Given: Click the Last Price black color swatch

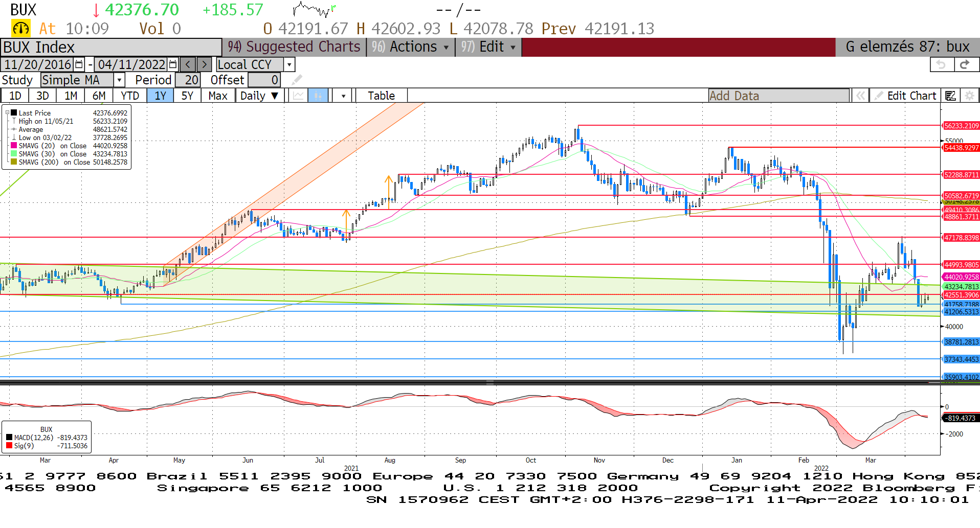Looking at the screenshot, I should (x=14, y=113).
